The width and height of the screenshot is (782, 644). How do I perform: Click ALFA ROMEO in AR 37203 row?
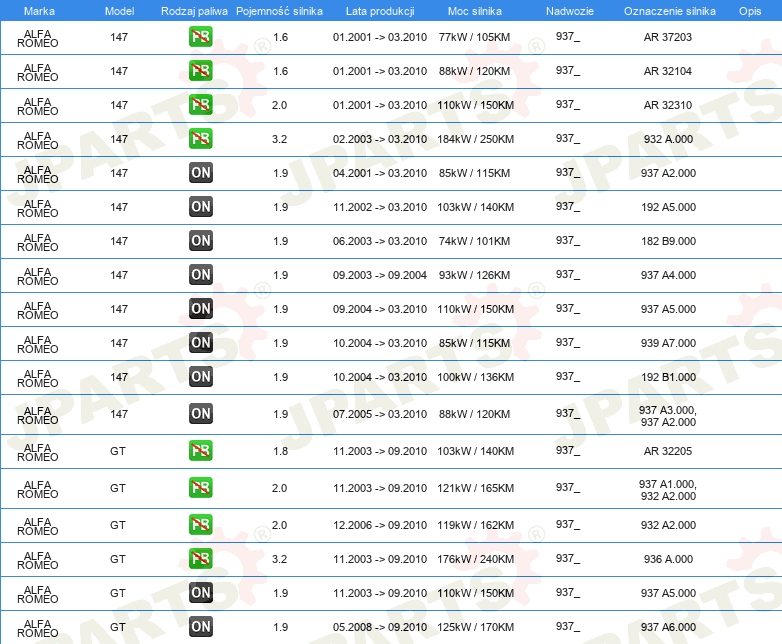click(x=37, y=38)
